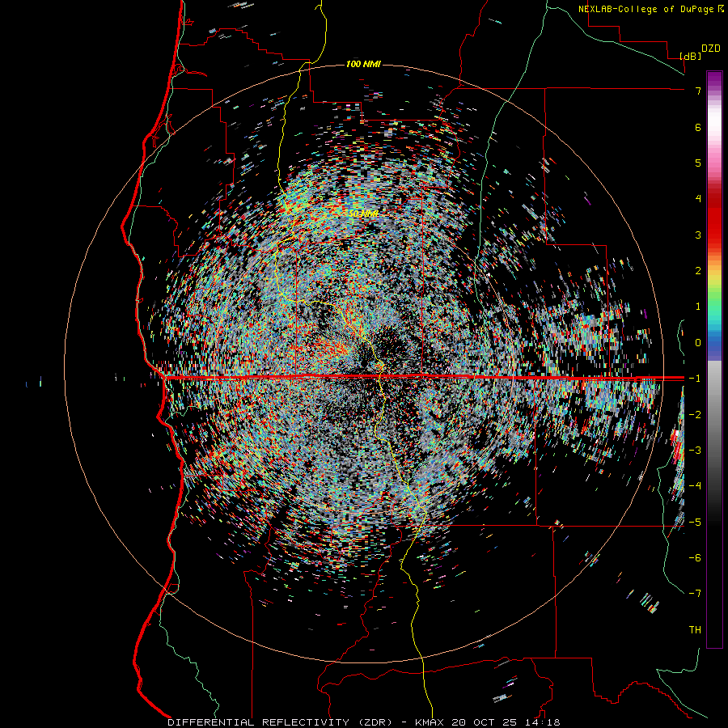Click the DZD product label

(710, 49)
